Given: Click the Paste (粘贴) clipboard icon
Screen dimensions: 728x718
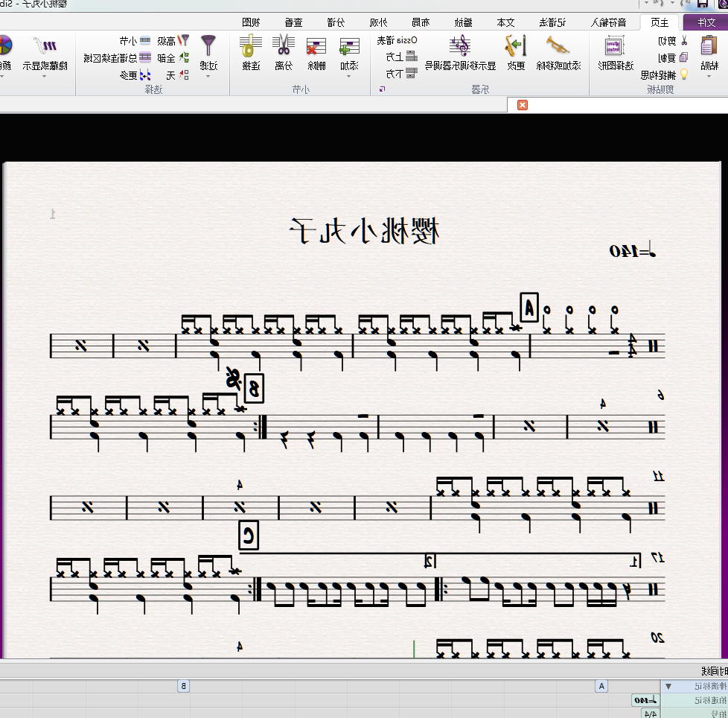Looking at the screenshot, I should tap(709, 46).
